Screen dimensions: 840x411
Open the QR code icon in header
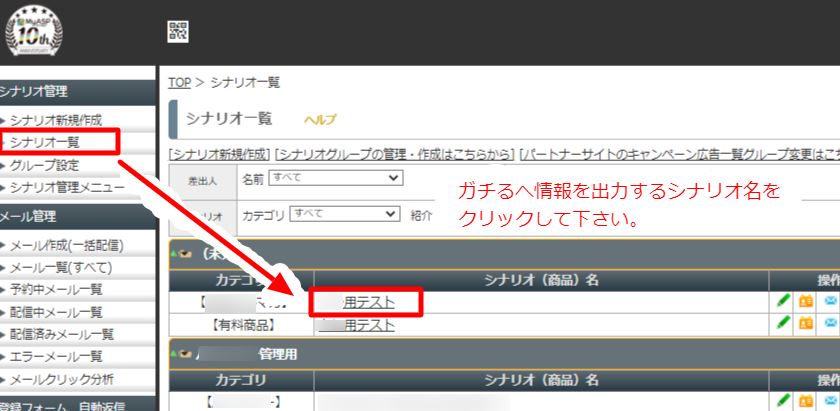[x=178, y=31]
